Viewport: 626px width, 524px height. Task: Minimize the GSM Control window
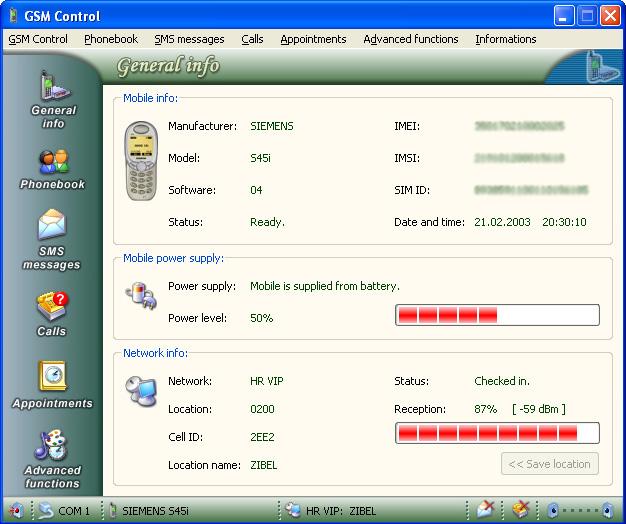[x=564, y=16]
